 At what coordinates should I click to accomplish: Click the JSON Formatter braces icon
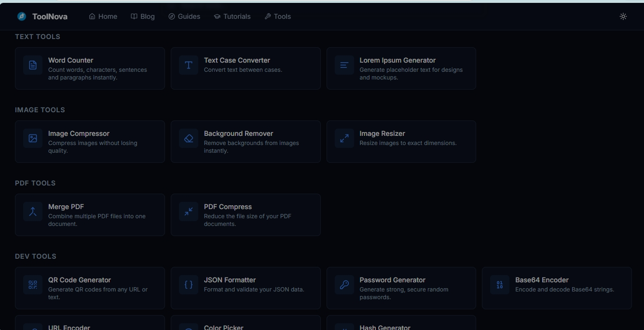pos(188,285)
